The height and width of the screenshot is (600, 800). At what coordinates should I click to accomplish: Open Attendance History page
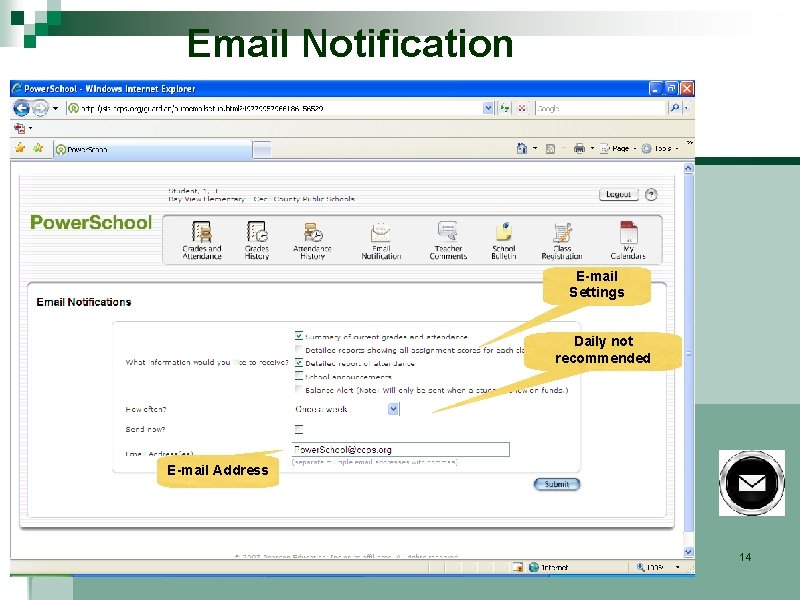tap(312, 240)
